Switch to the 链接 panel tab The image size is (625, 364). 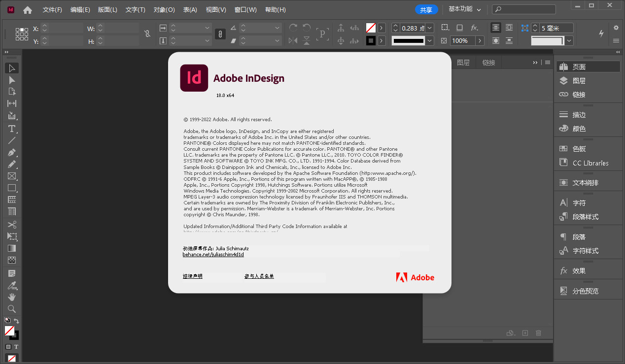[x=488, y=63]
